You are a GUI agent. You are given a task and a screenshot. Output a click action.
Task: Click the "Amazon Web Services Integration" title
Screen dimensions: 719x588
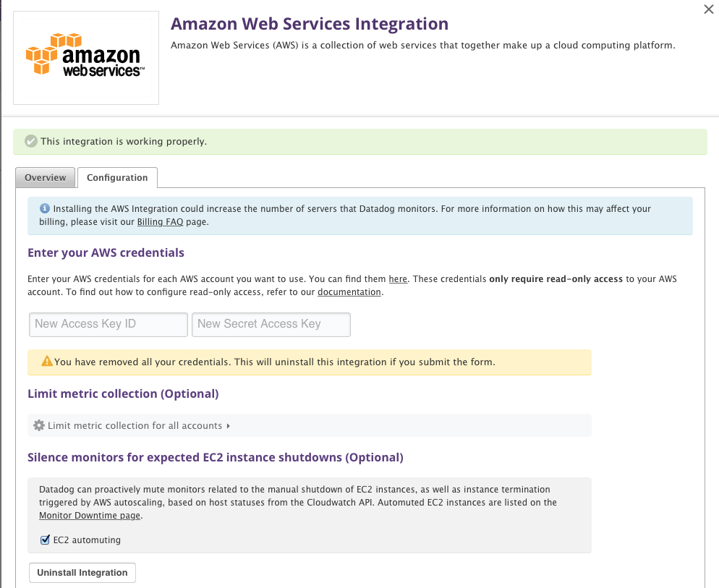pos(310,24)
